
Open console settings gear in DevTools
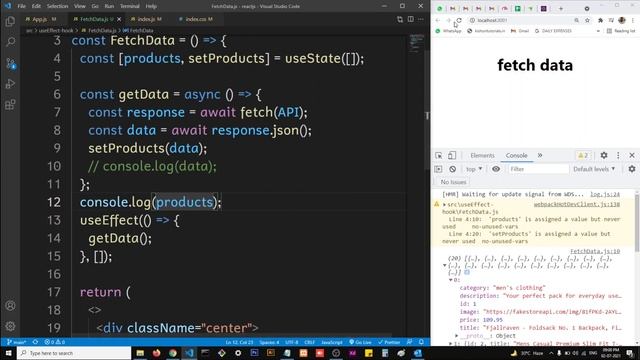(x=632, y=169)
